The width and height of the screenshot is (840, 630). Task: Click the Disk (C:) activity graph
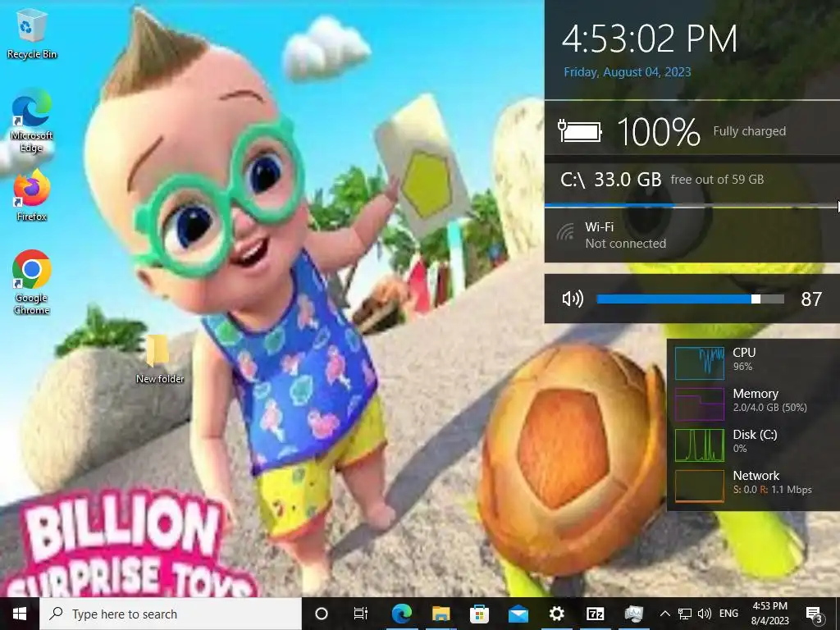699,445
